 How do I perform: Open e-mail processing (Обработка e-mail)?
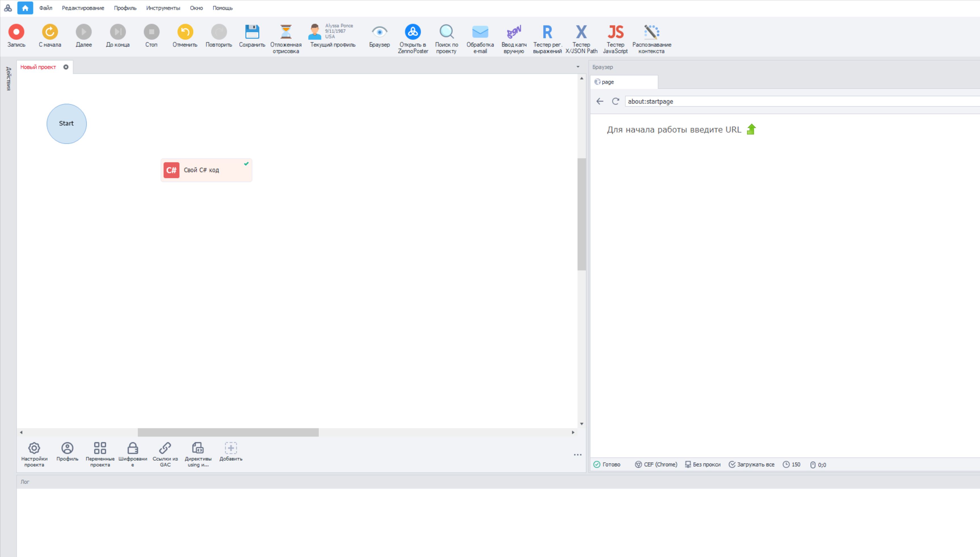click(480, 32)
